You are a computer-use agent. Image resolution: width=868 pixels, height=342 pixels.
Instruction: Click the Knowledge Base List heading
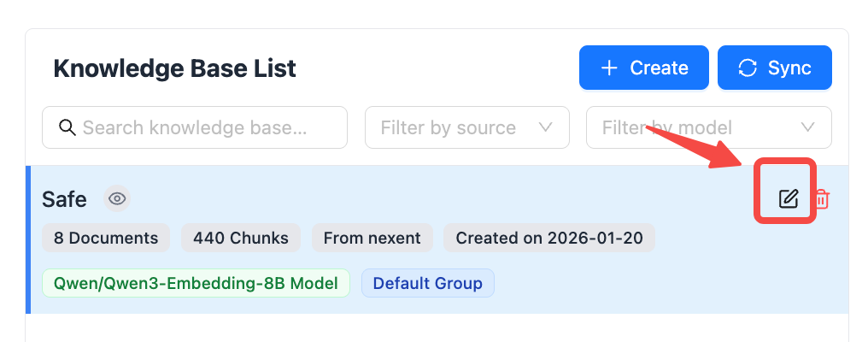pos(174,68)
